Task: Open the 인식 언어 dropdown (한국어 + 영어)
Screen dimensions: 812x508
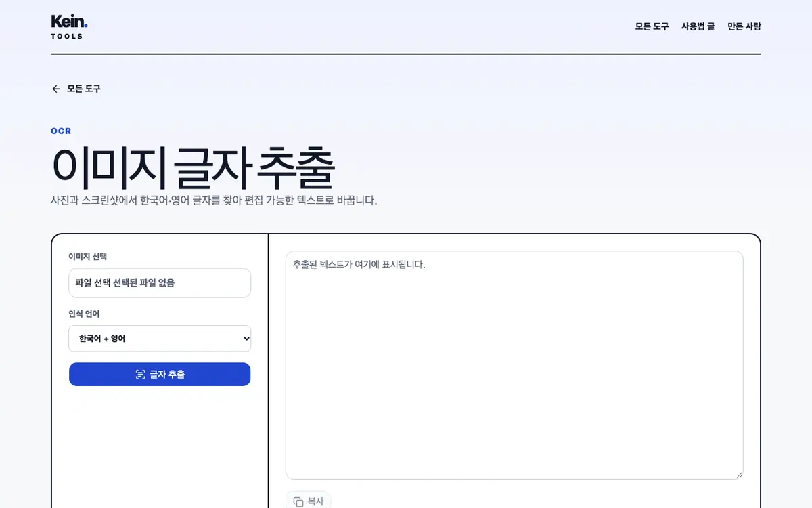Action: tap(160, 338)
